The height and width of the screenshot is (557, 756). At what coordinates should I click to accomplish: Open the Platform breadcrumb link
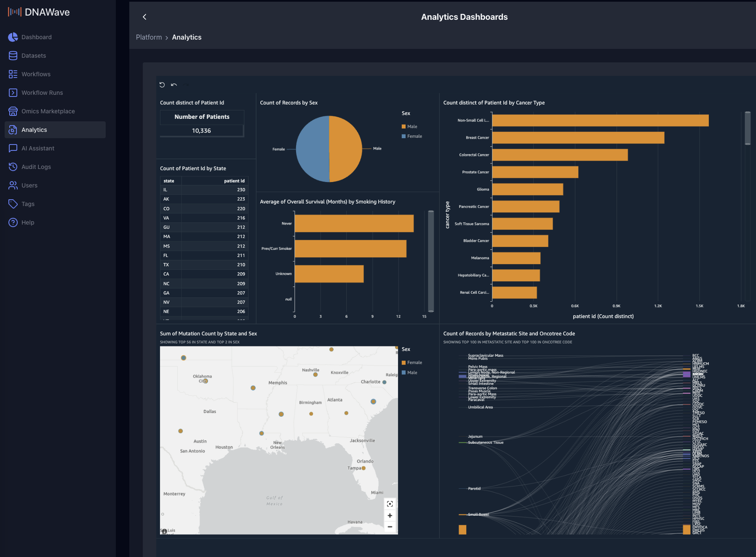[x=149, y=37]
